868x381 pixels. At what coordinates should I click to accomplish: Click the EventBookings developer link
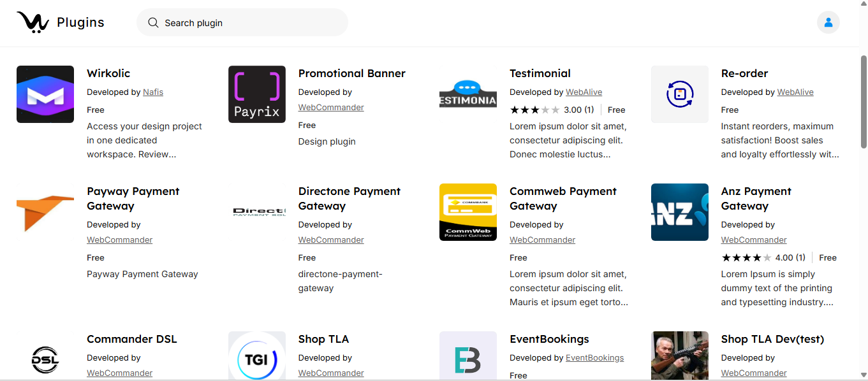click(594, 358)
